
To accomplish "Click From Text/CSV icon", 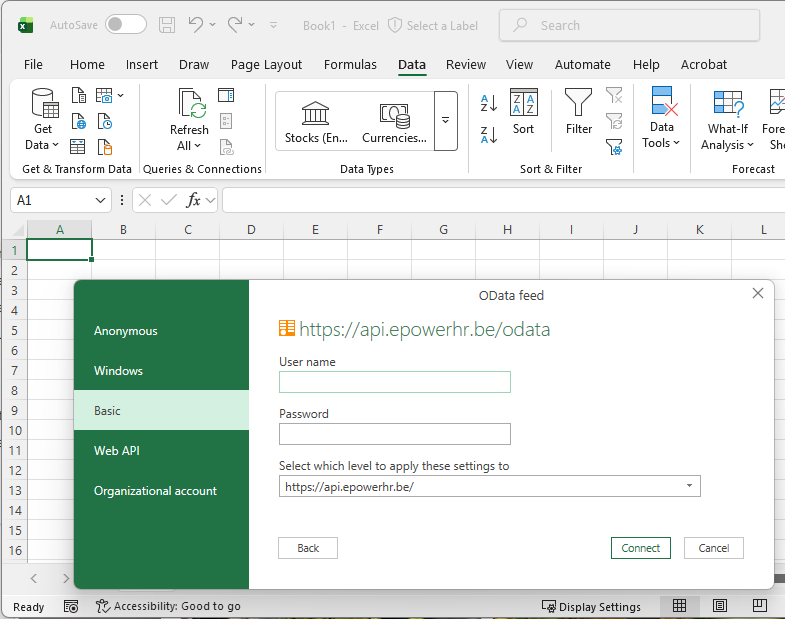I will tap(79, 95).
